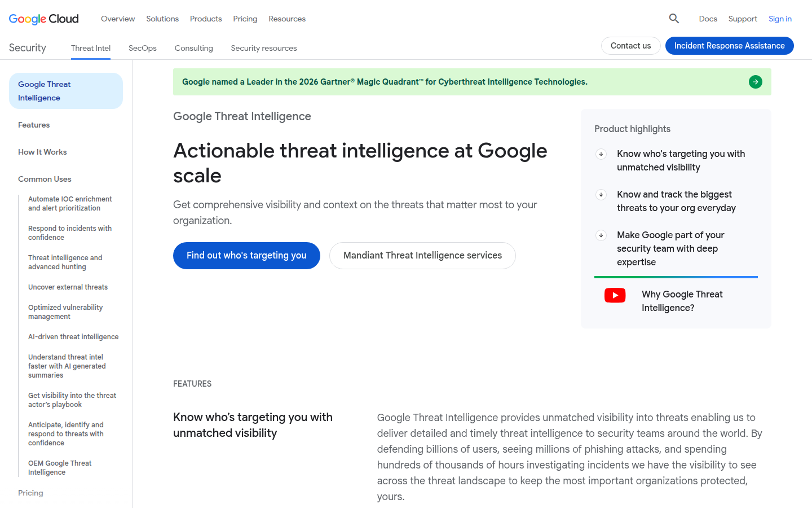Click the FEATURES section label

192,384
